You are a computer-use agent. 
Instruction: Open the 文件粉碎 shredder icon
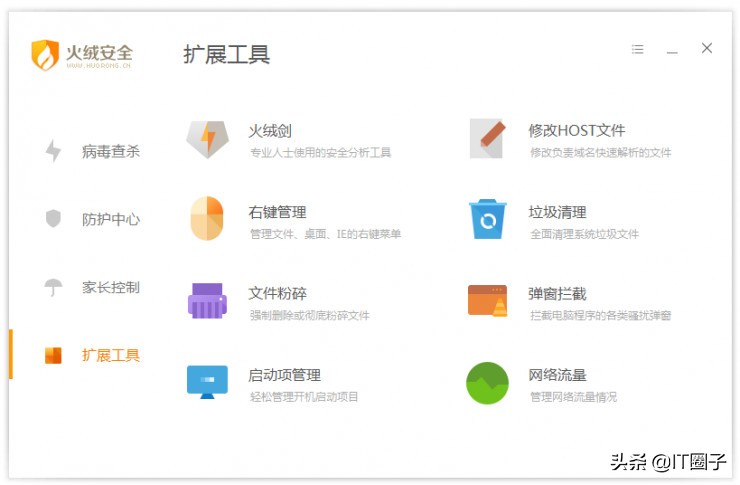pyautogui.click(x=207, y=301)
